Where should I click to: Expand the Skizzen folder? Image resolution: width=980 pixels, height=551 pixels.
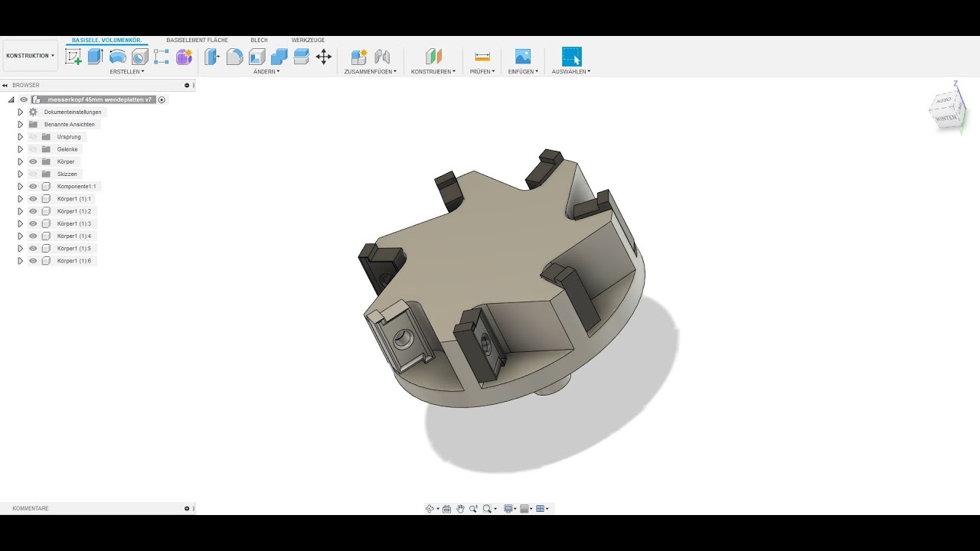coord(21,174)
